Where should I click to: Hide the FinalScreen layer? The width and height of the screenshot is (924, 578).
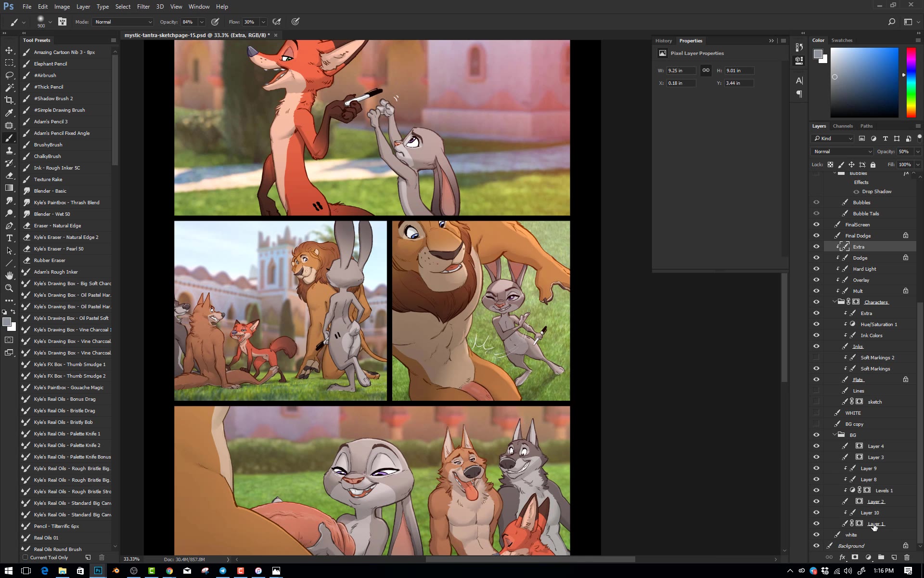coord(816,224)
